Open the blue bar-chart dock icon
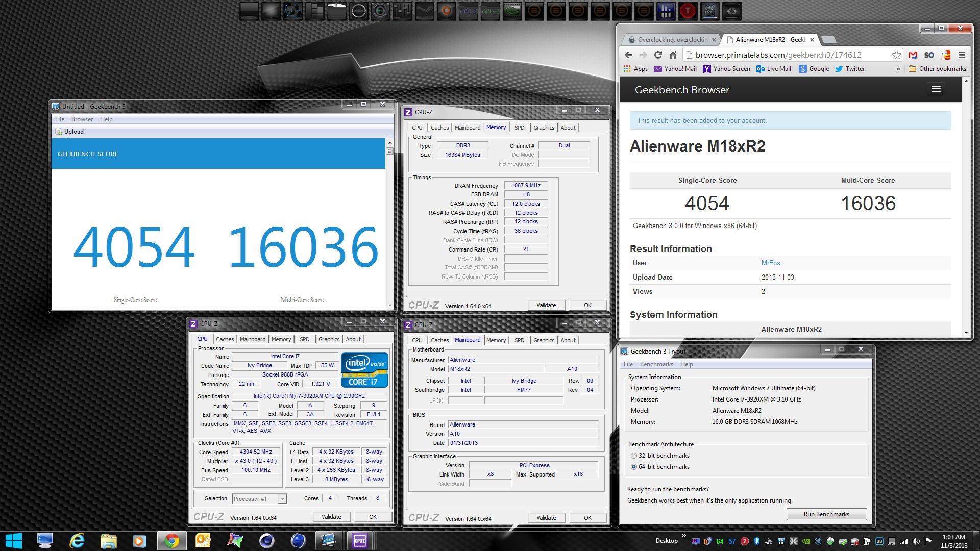This screenshot has width=980, height=551. (665, 11)
